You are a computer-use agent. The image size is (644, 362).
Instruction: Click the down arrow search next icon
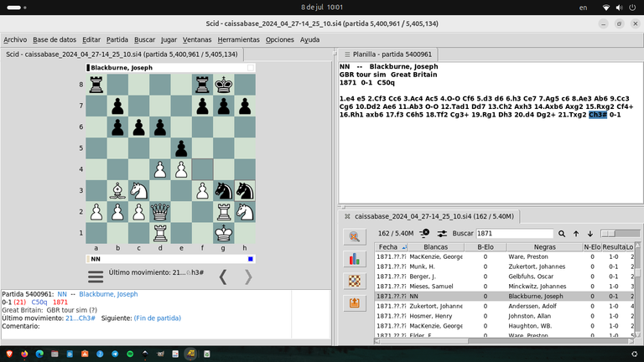coord(590,234)
